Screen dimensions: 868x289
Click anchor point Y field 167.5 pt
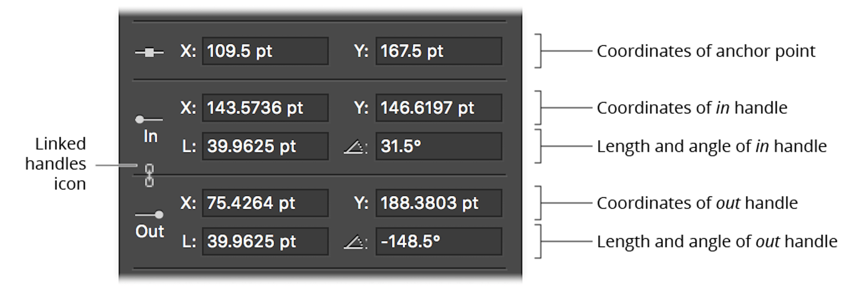tap(439, 51)
